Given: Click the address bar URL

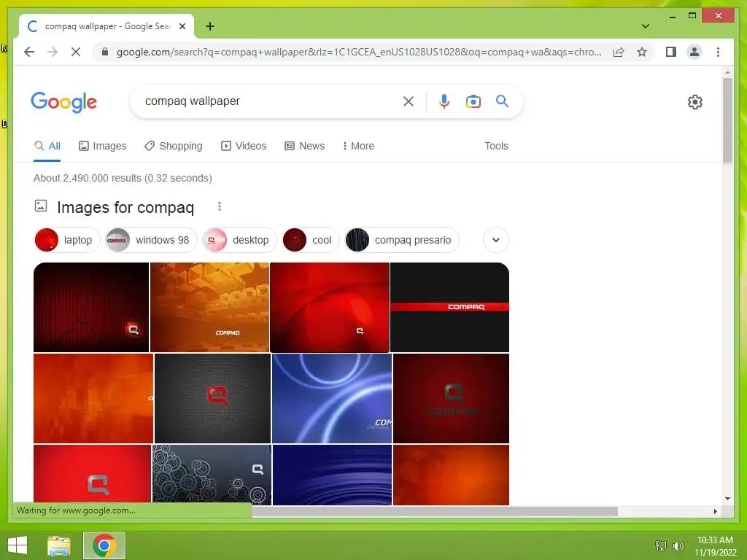Looking at the screenshot, I should point(359,52).
